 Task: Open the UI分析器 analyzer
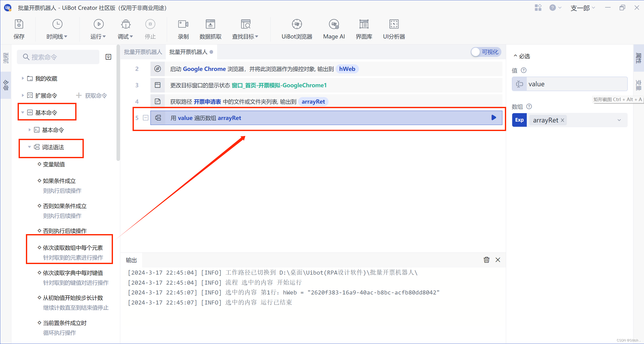pyautogui.click(x=394, y=29)
